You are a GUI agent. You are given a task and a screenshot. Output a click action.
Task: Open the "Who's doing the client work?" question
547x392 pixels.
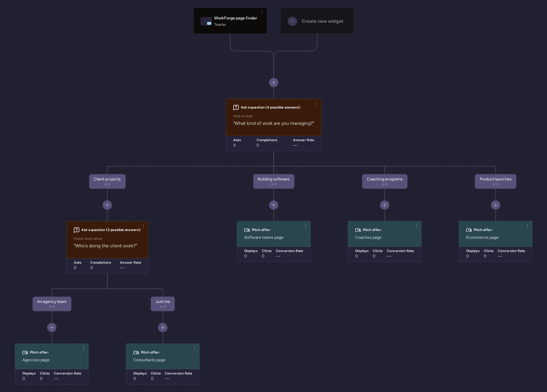107,240
